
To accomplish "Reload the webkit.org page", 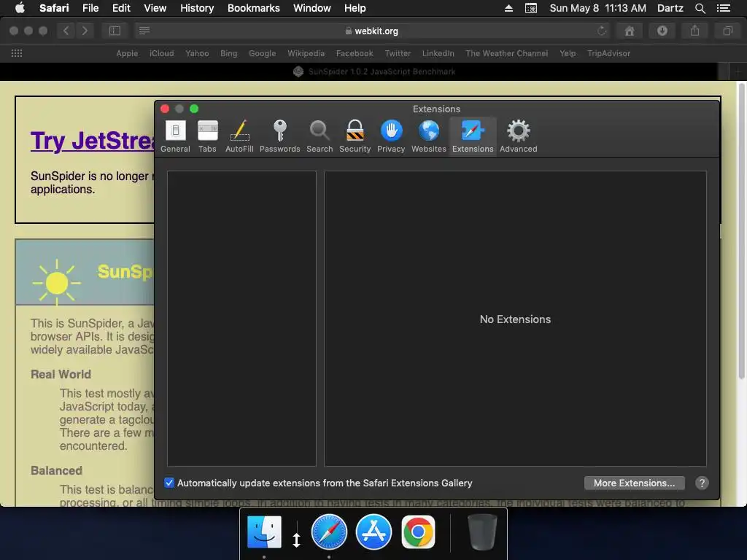I will 601,31.
